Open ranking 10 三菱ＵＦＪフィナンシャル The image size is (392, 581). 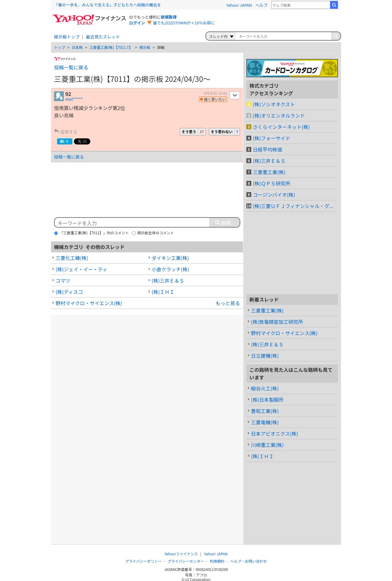[x=293, y=206]
